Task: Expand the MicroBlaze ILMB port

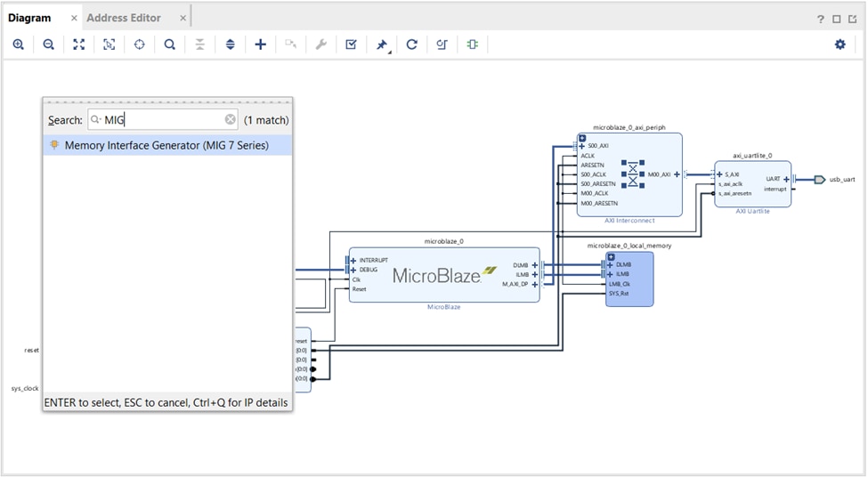Action: (535, 274)
